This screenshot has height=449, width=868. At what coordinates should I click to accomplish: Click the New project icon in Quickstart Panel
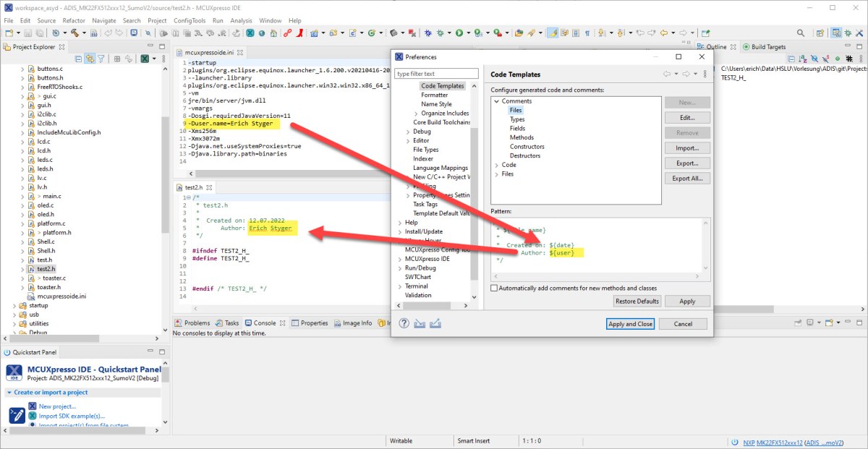click(32, 406)
